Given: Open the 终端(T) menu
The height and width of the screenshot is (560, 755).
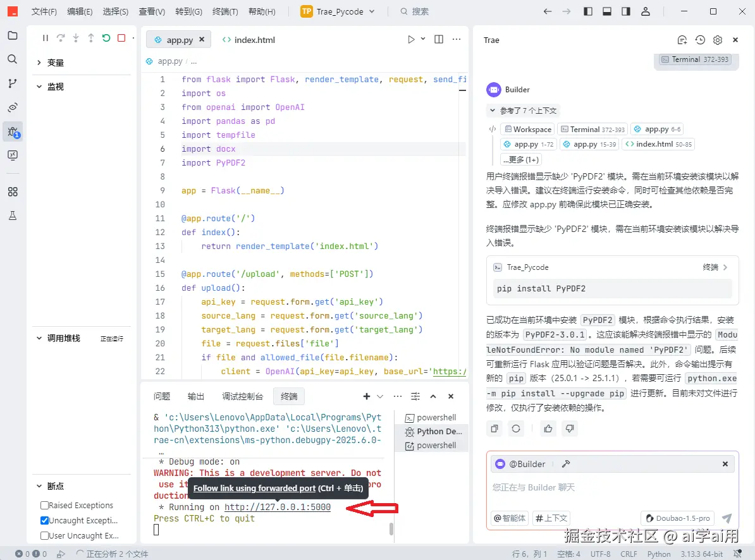Looking at the screenshot, I should point(225,11).
